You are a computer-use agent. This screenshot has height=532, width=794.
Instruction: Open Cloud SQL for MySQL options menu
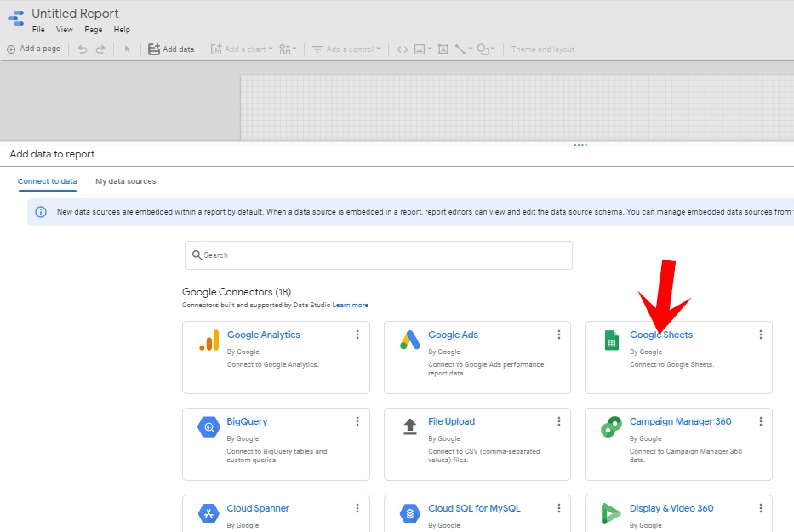point(559,508)
